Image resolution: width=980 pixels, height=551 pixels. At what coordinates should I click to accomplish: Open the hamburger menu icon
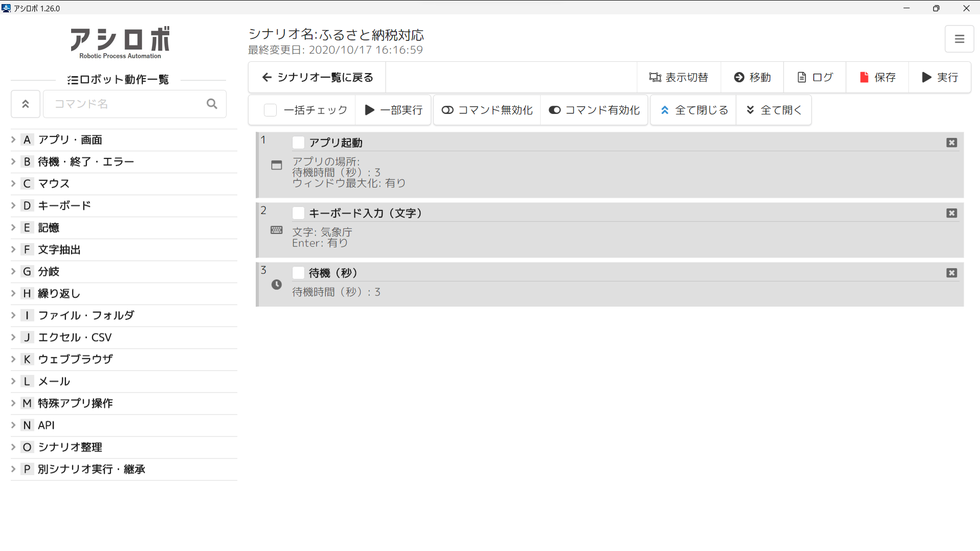pos(959,39)
